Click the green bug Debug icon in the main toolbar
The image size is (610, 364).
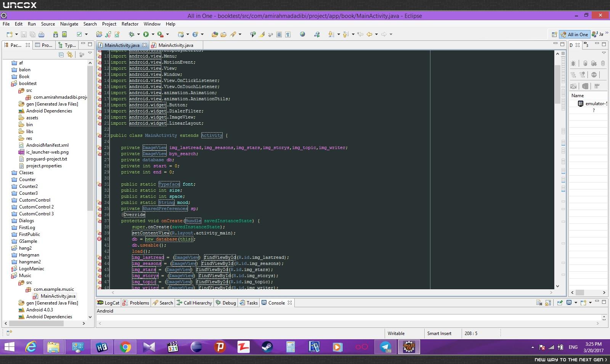coord(132,34)
